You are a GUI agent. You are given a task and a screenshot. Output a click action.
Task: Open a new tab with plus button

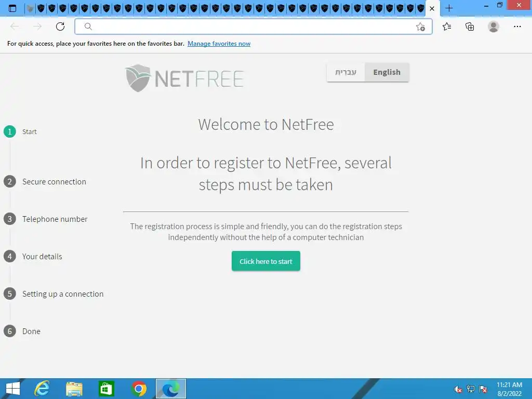[x=449, y=8]
